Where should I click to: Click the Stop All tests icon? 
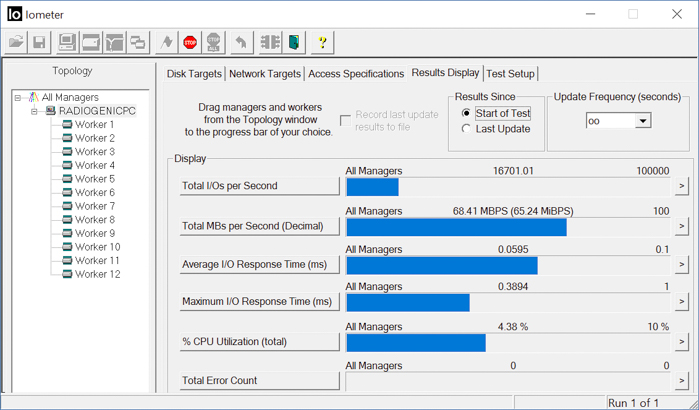tap(213, 43)
